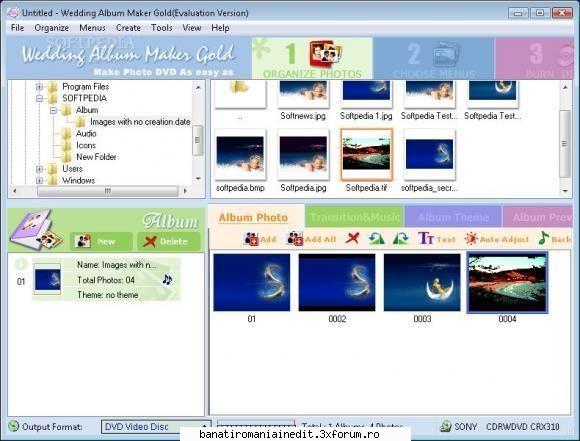
Task: Click the Total Photos: 04 text
Action: pos(106,280)
